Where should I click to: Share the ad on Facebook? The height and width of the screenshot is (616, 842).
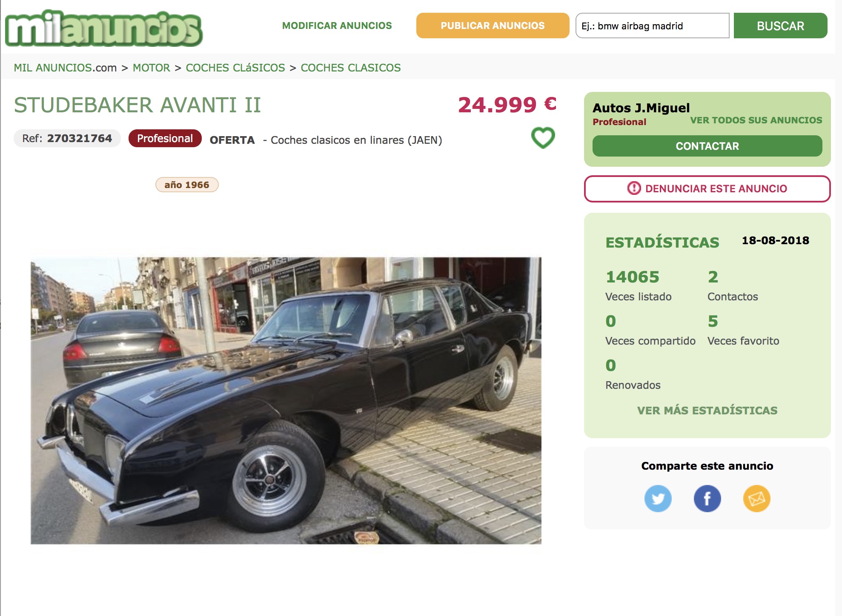tap(707, 498)
